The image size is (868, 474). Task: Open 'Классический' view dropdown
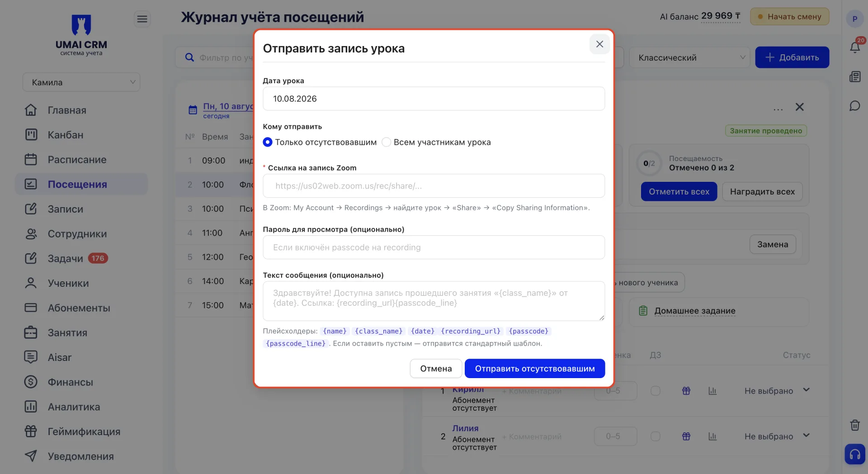(689, 57)
